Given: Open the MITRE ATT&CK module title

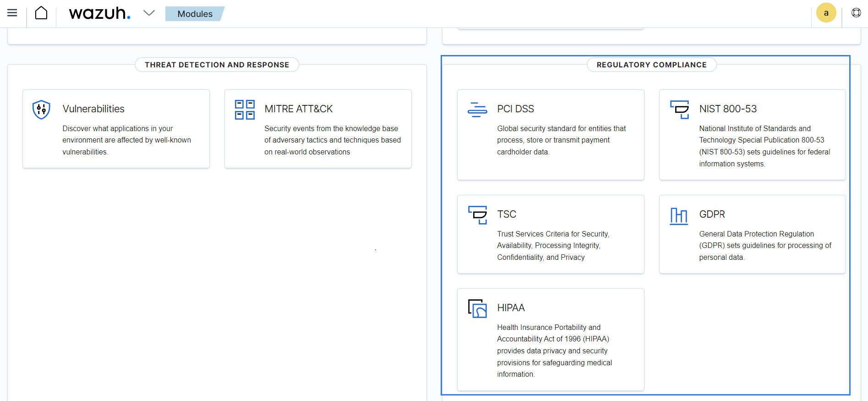Looking at the screenshot, I should click(299, 109).
